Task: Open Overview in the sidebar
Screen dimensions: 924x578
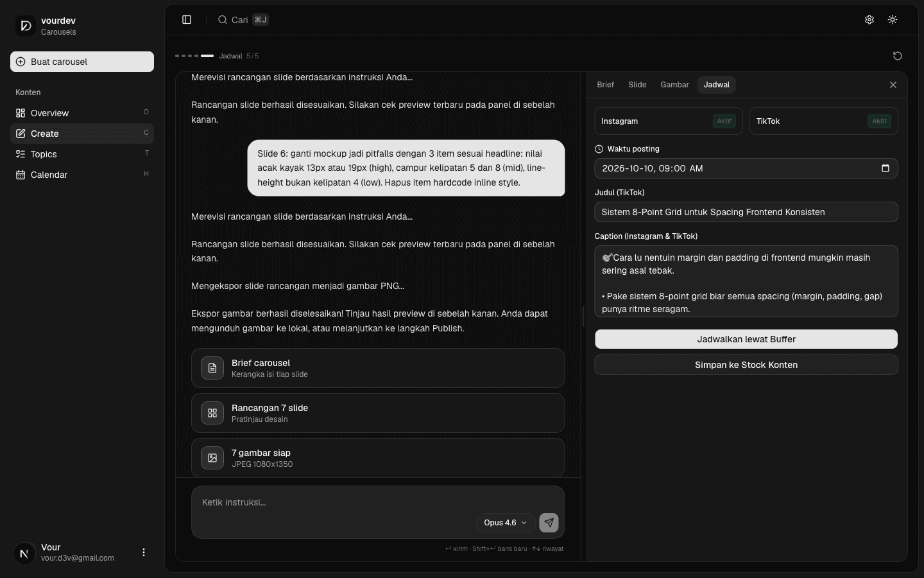Action: 82,113
